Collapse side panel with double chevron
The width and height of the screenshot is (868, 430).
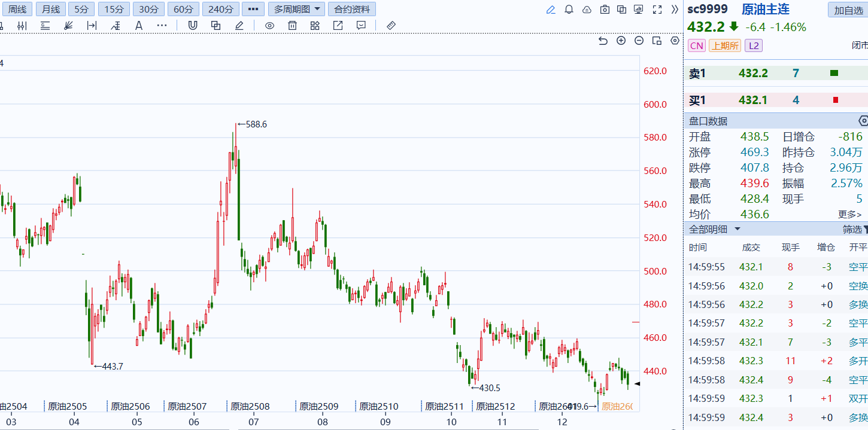(x=675, y=10)
